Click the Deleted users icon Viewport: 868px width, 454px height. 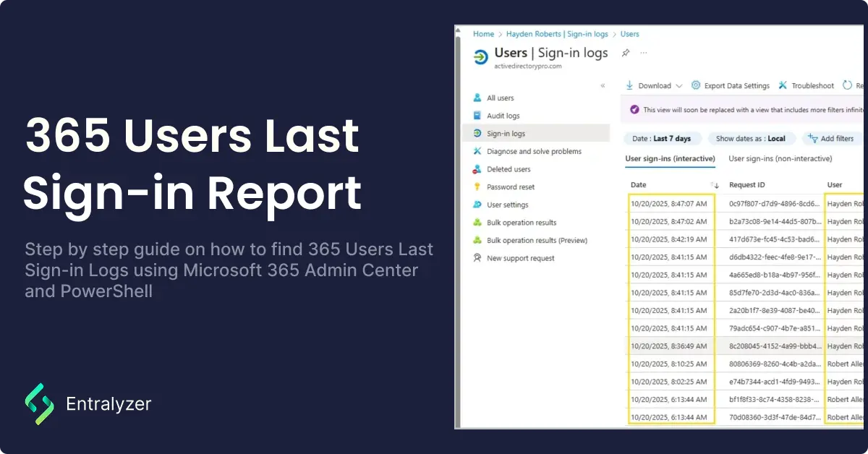pos(477,169)
